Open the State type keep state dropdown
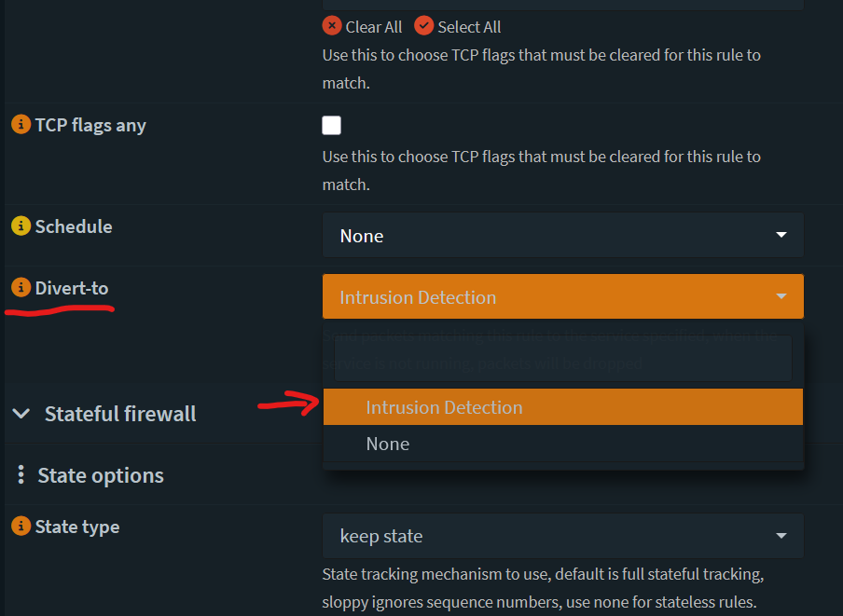 [562, 536]
